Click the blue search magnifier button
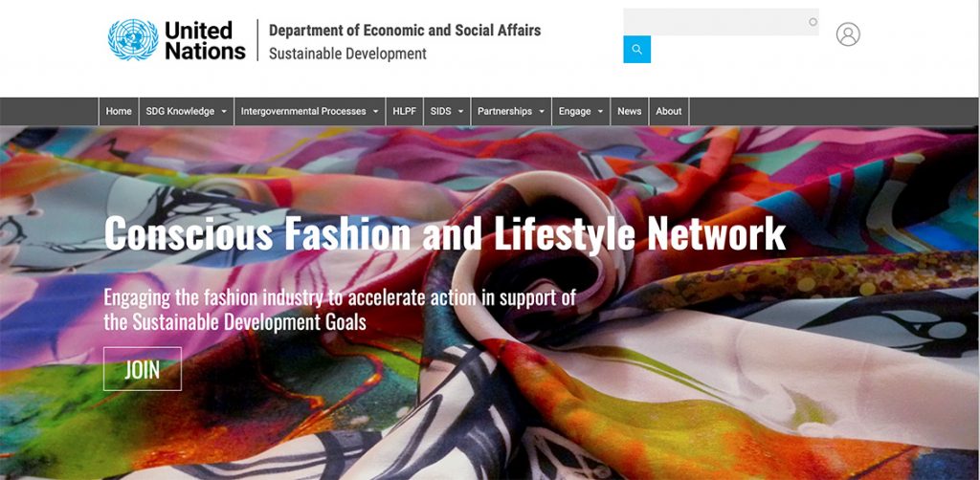 point(636,50)
